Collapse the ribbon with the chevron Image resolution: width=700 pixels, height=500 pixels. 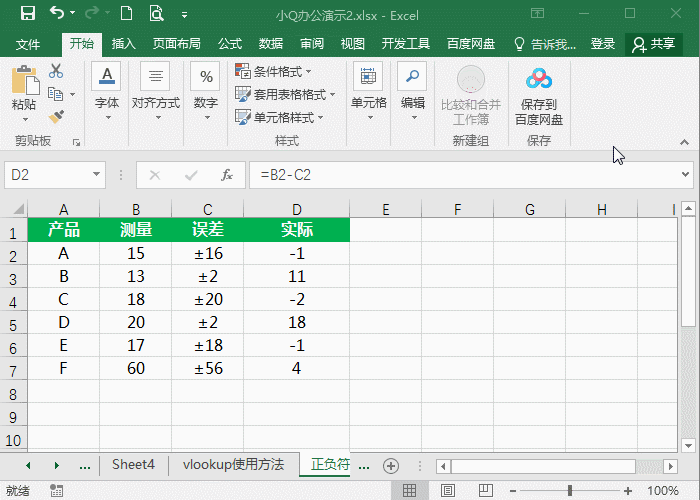point(684,142)
